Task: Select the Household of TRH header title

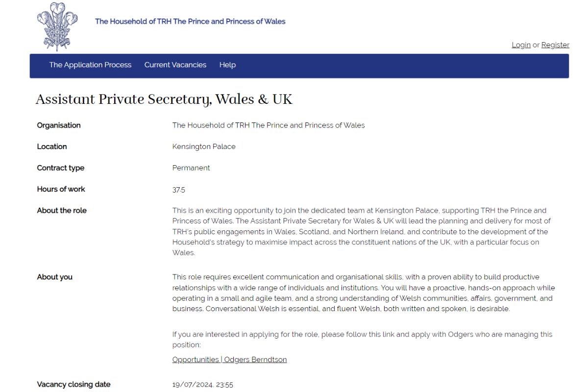Action: click(190, 22)
